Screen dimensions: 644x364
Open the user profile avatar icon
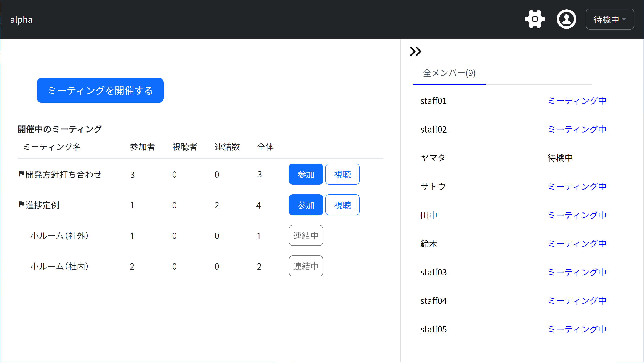pyautogui.click(x=566, y=19)
